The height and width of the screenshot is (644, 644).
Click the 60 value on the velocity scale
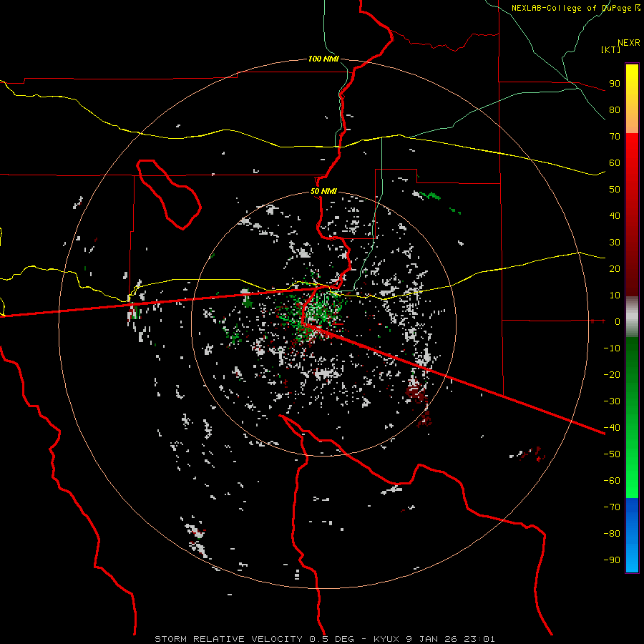pos(615,163)
